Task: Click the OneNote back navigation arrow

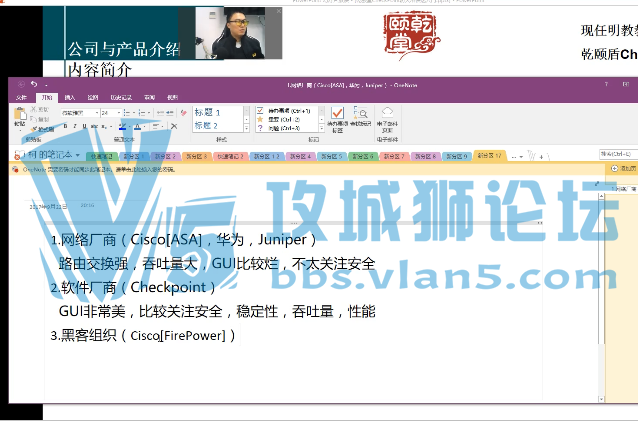Action: pos(21,85)
